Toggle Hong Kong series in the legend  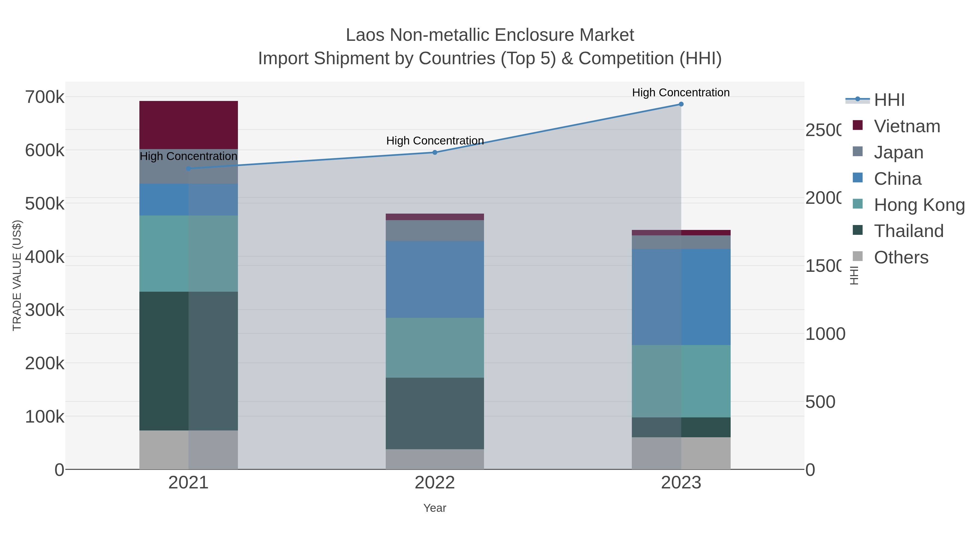[x=909, y=205]
